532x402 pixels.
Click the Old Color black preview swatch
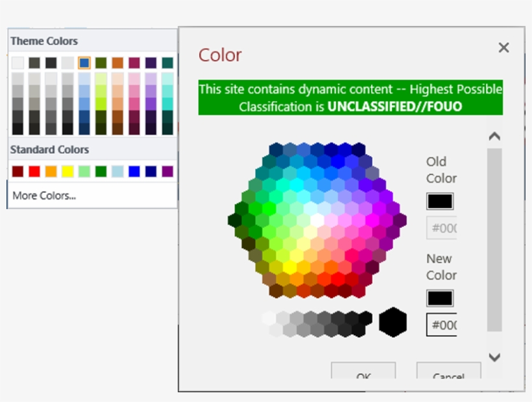point(440,201)
